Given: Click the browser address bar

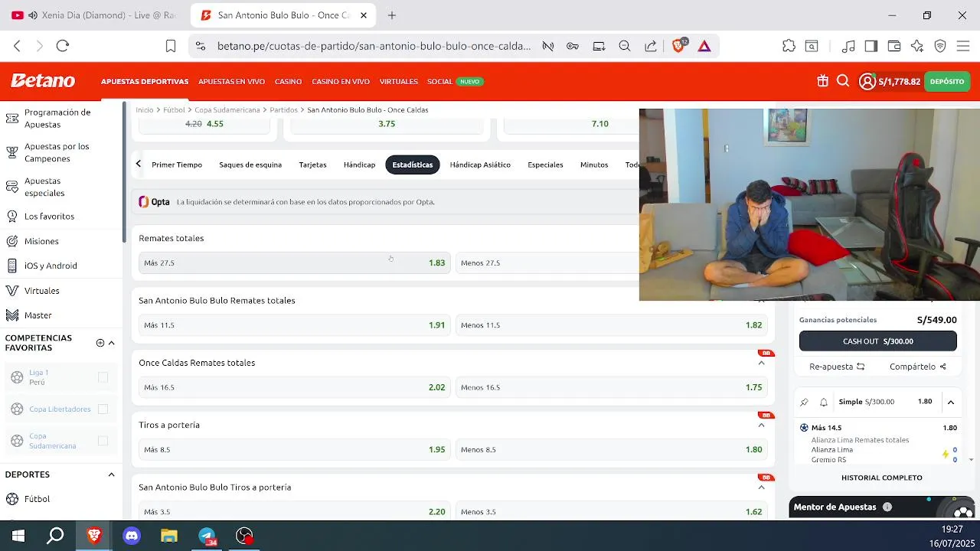Looking at the screenshot, I should coord(374,46).
